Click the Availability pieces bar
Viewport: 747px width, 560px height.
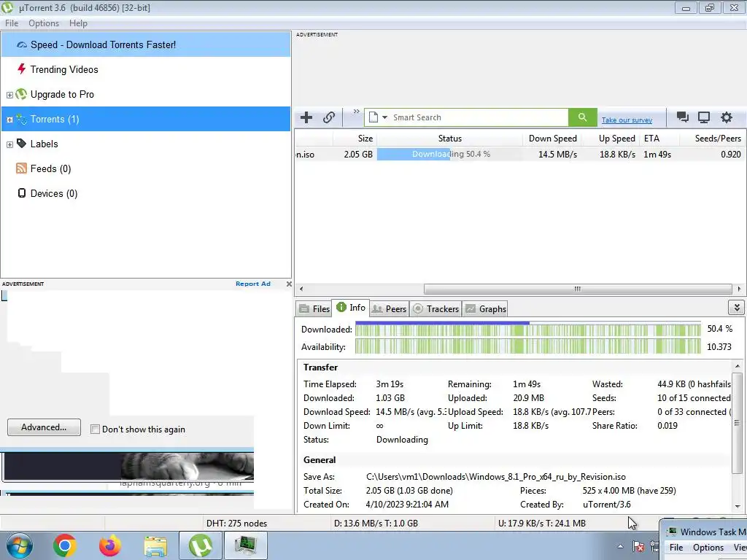528,346
